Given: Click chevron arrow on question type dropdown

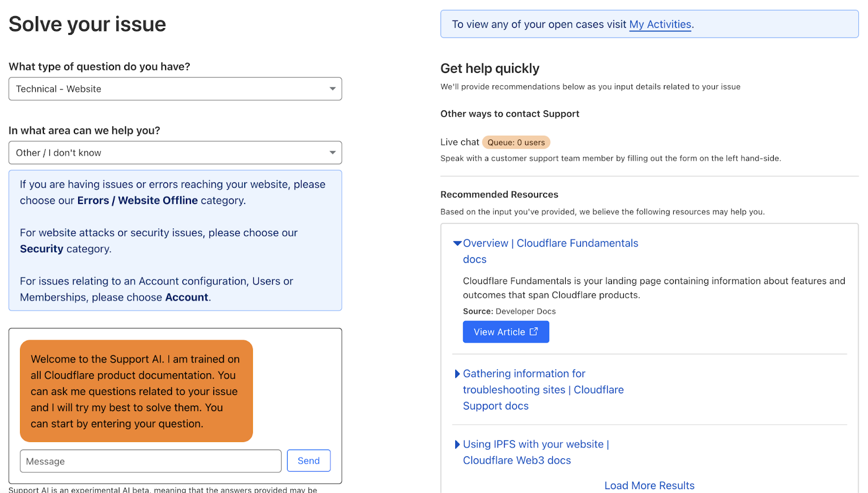Looking at the screenshot, I should [x=333, y=88].
